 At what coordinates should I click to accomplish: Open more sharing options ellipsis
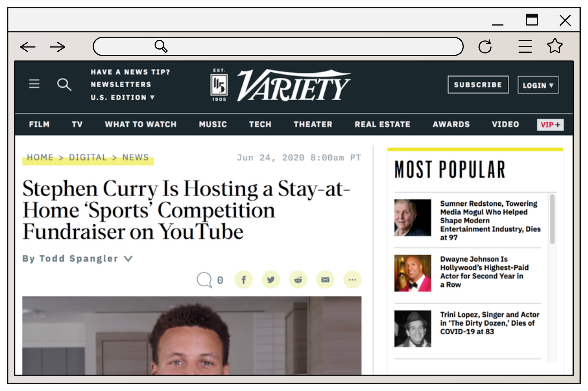352,280
